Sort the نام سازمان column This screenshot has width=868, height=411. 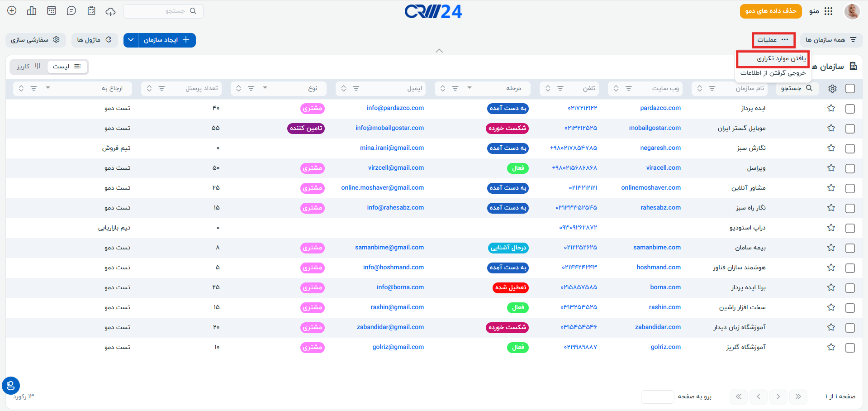700,89
